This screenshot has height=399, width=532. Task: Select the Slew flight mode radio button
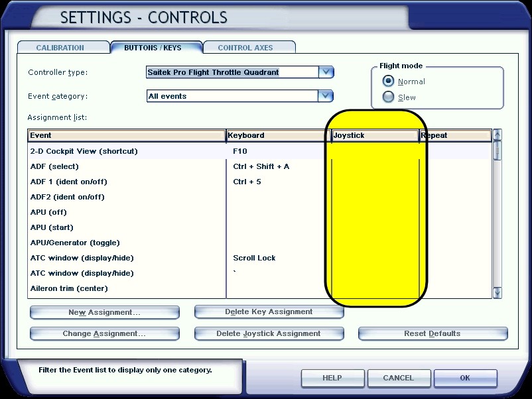(388, 97)
